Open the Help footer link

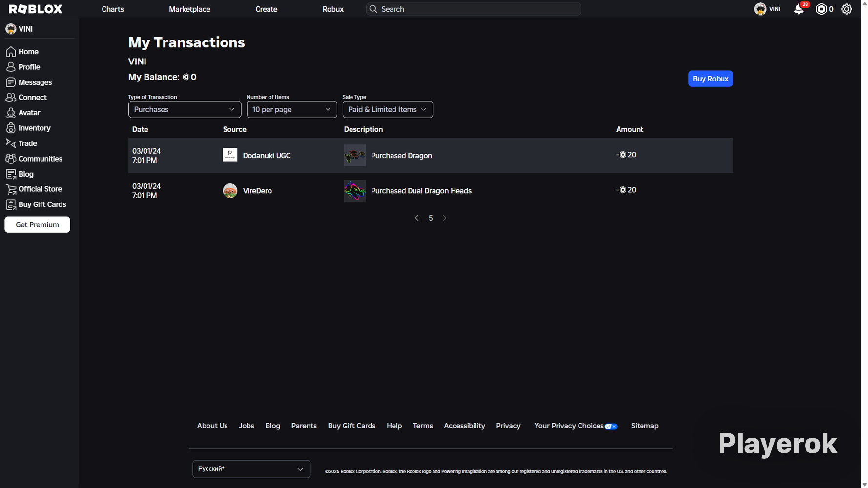pos(394,426)
